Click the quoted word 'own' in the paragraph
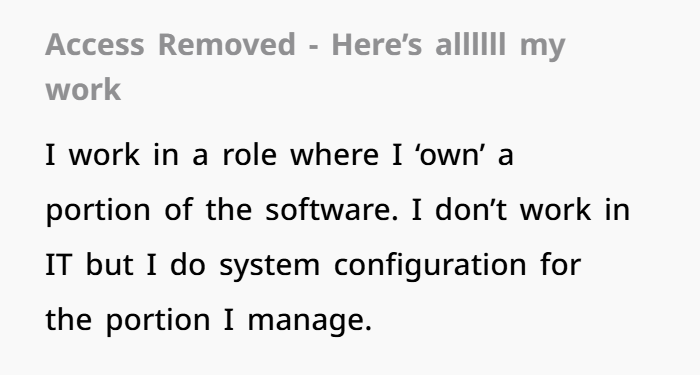Viewport: 700px width, 375px height. pos(450,154)
